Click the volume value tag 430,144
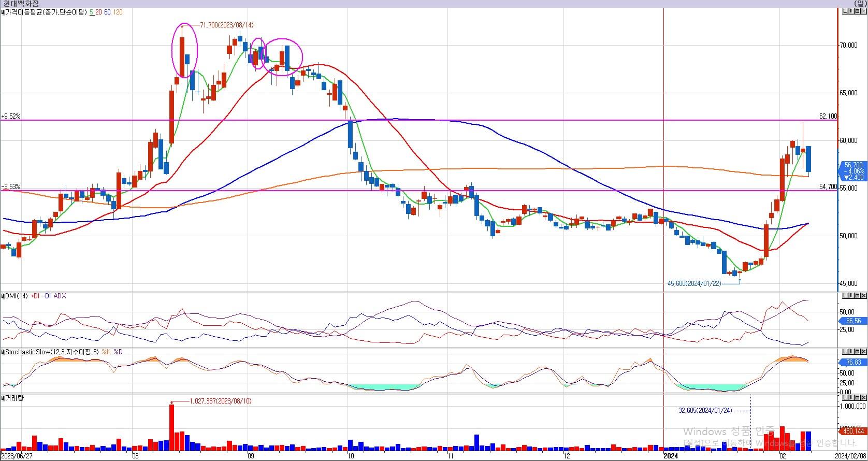Viewport: 868px width, 461px height. 853,431
